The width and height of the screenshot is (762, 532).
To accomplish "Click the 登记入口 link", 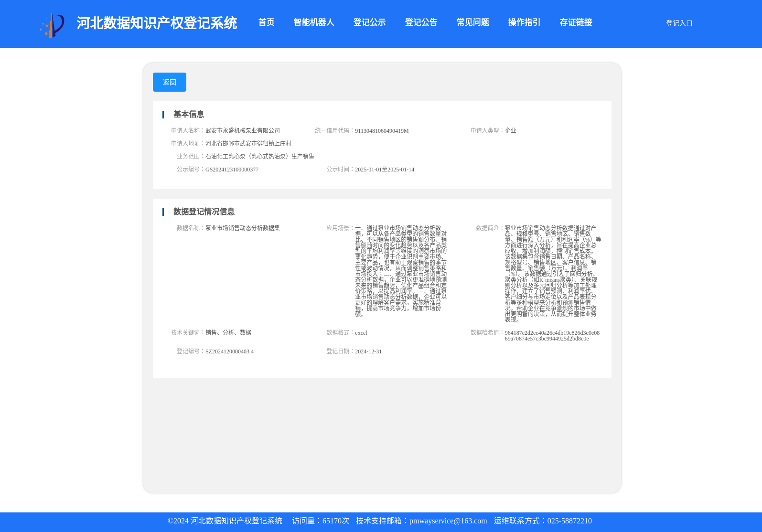I will (679, 23).
